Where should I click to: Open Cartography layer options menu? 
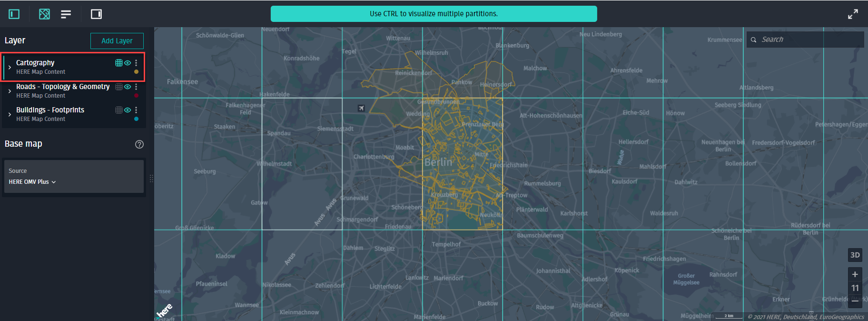pyautogui.click(x=136, y=63)
